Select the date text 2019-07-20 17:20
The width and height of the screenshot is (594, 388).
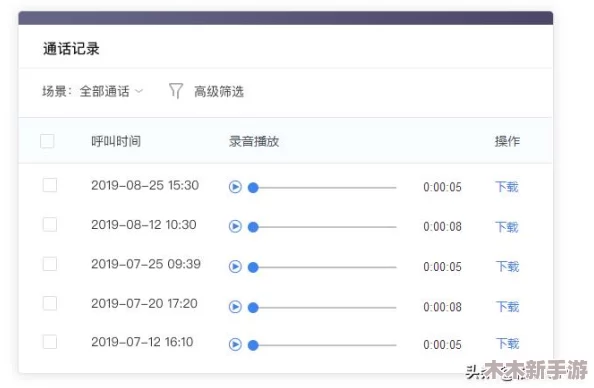(x=144, y=304)
